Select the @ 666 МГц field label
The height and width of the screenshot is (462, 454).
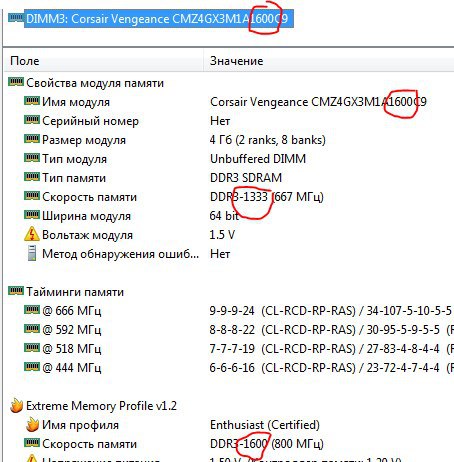click(72, 311)
